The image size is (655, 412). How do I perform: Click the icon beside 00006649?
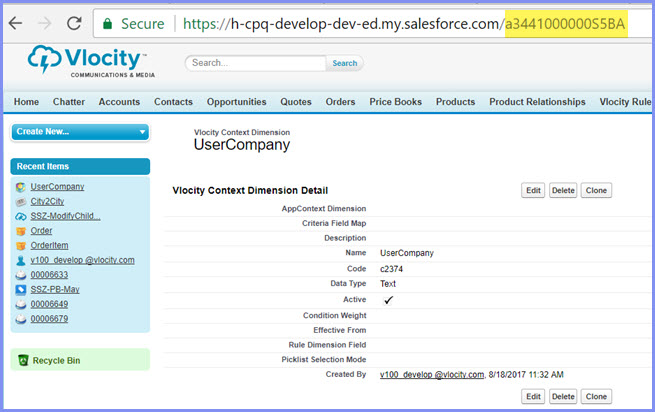pyautogui.click(x=21, y=304)
